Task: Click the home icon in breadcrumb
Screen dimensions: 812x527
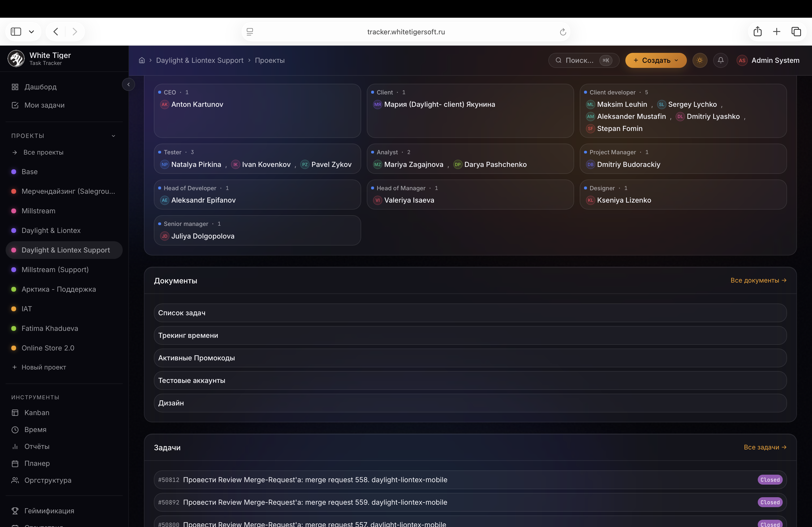Action: pos(142,60)
